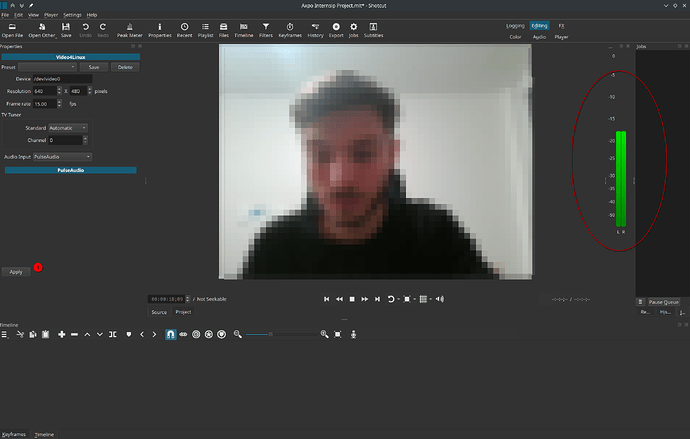Screen dimensions: 690x439
Task: Toggle player loop button
Action: point(391,298)
